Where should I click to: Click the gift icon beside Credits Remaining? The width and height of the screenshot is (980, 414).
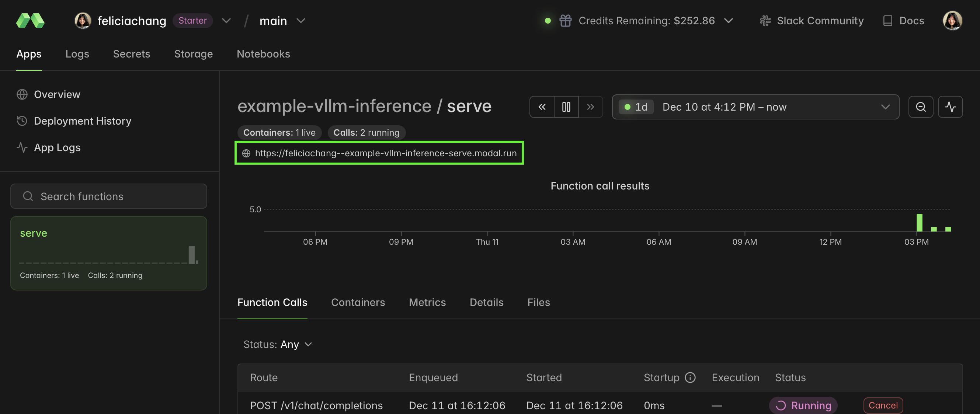[566, 21]
